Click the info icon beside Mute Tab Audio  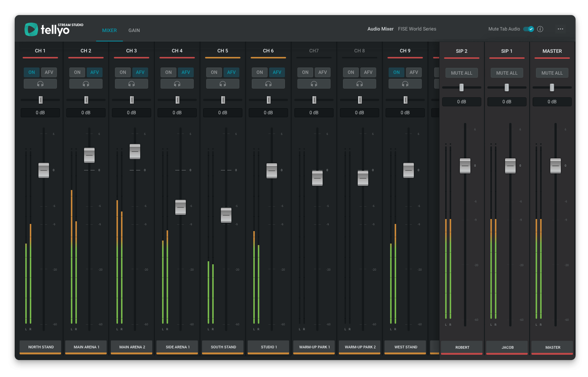click(540, 29)
